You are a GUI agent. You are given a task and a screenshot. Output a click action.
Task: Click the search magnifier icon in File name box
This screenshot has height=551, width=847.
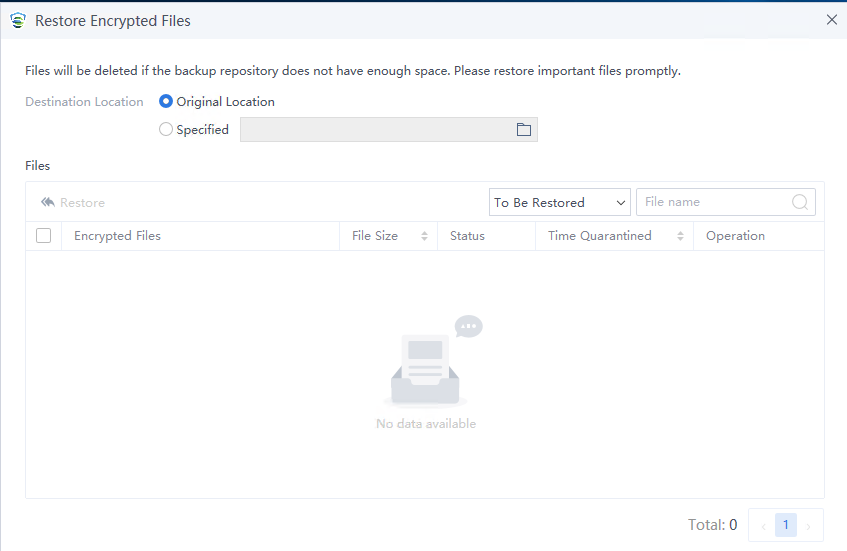[x=800, y=202]
